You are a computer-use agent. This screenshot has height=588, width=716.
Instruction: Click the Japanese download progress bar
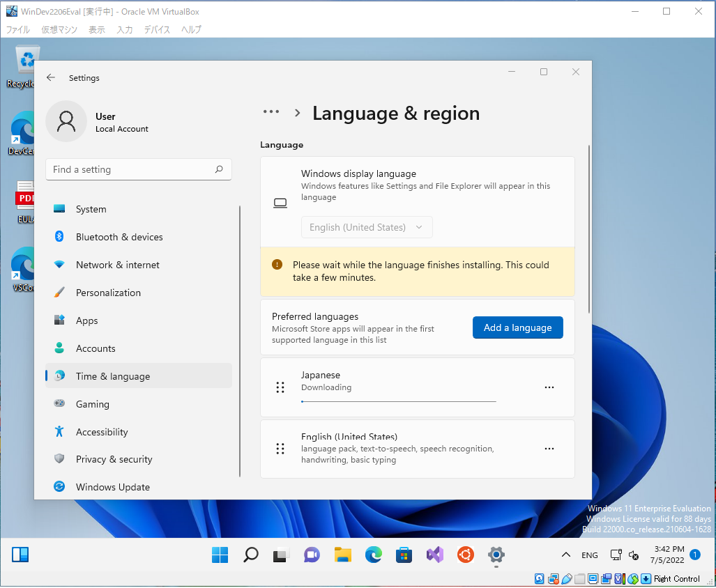pyautogui.click(x=399, y=401)
